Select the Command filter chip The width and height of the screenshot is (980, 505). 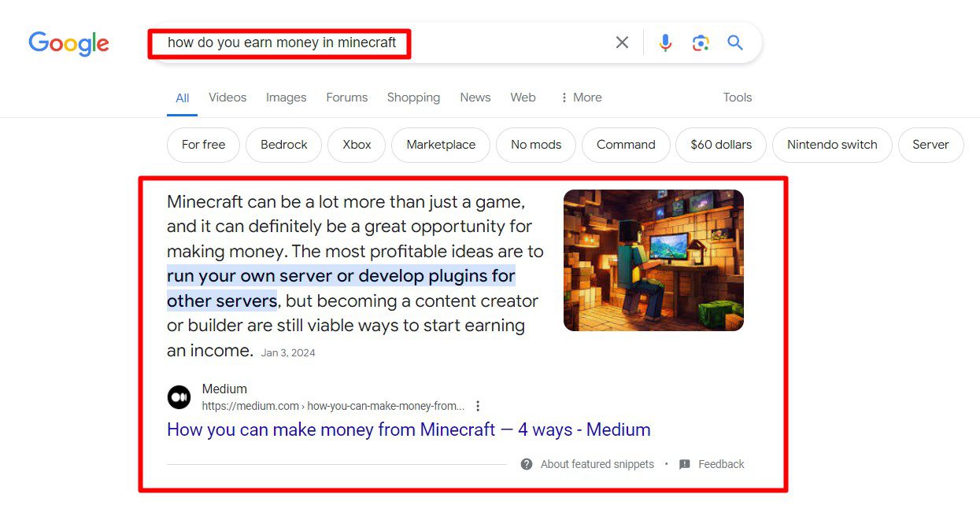pos(626,145)
